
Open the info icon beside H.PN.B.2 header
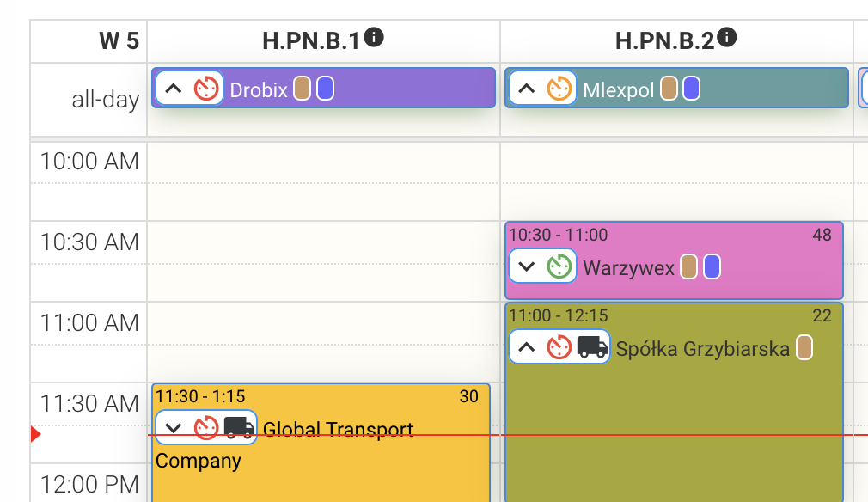726,36
